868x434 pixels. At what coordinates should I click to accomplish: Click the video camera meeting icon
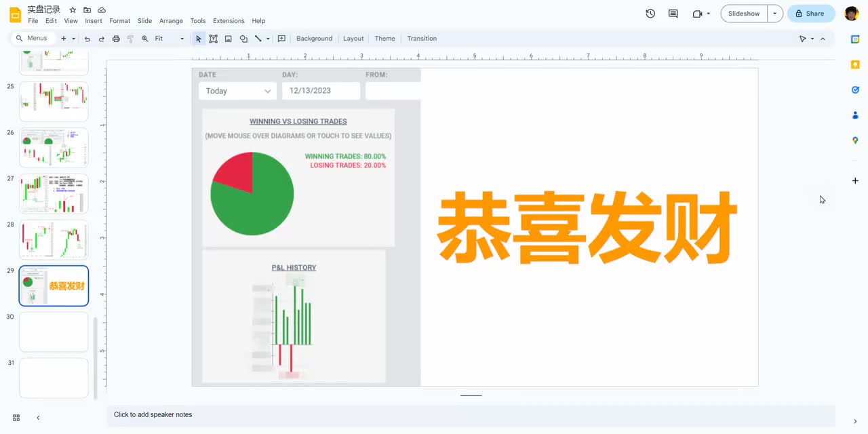(697, 14)
